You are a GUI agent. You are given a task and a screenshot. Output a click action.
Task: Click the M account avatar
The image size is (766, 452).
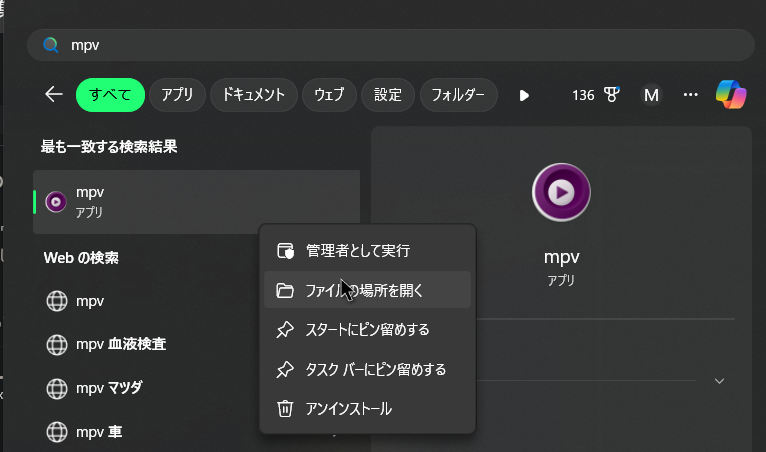651,95
